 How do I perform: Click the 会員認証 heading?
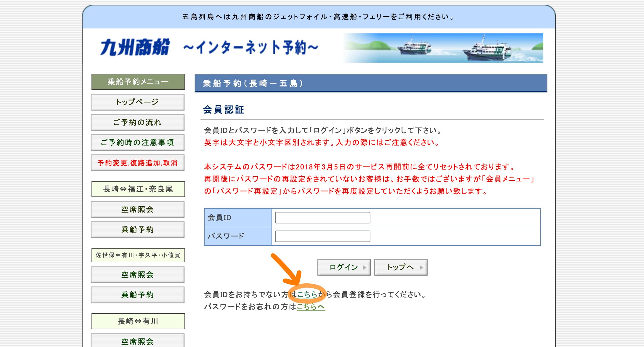[x=224, y=110]
